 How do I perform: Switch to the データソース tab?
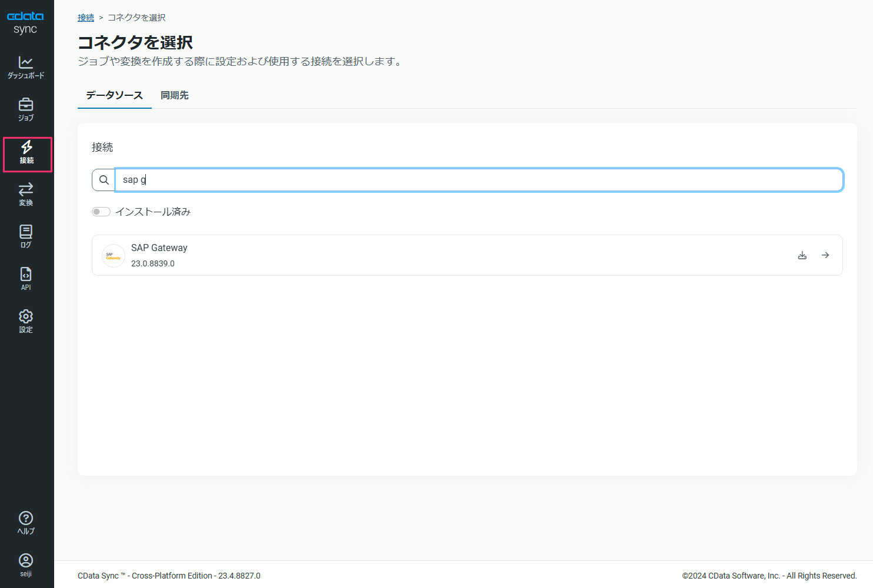tap(114, 95)
